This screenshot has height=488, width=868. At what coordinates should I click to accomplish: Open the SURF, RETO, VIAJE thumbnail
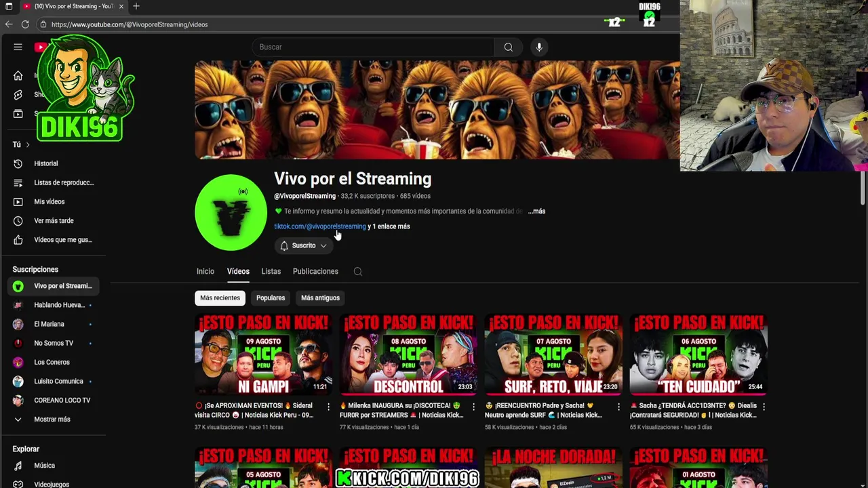[553, 354]
